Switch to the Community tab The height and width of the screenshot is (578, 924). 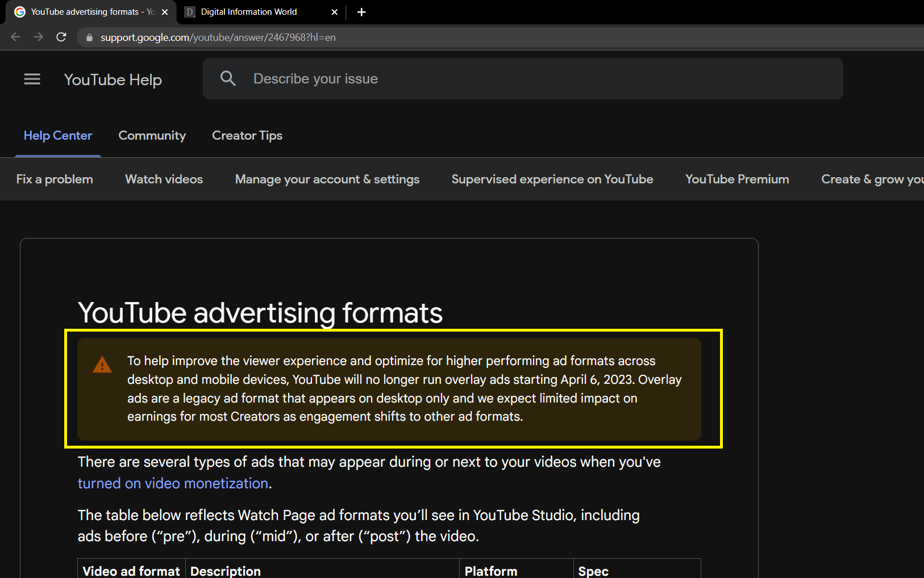[x=152, y=136]
